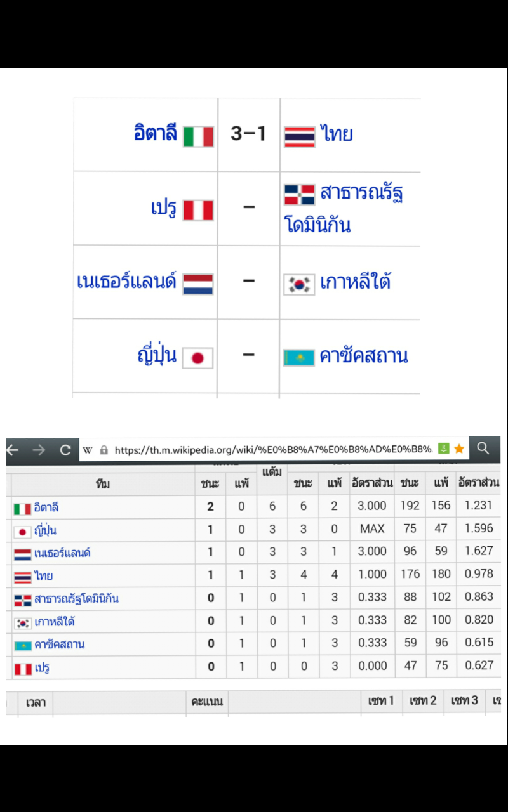Image resolution: width=508 pixels, height=812 pixels.
Task: Open the อิตาลี link in match results
Action: pos(156,134)
